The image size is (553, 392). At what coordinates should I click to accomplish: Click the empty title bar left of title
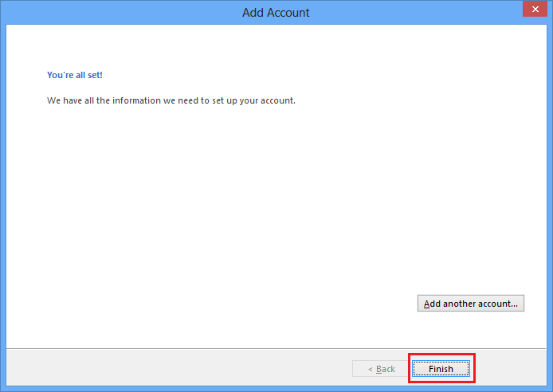tap(120, 13)
